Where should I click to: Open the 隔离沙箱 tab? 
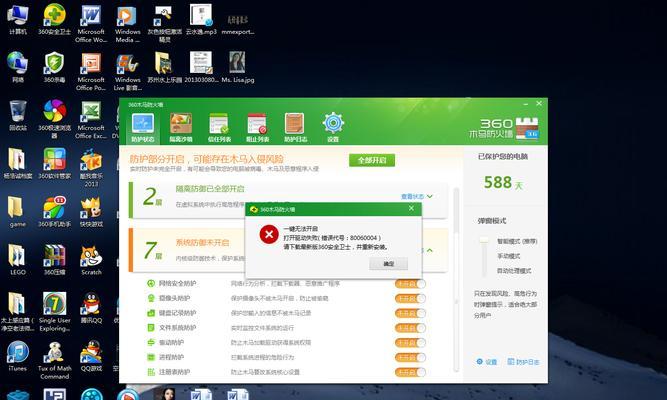point(181,127)
